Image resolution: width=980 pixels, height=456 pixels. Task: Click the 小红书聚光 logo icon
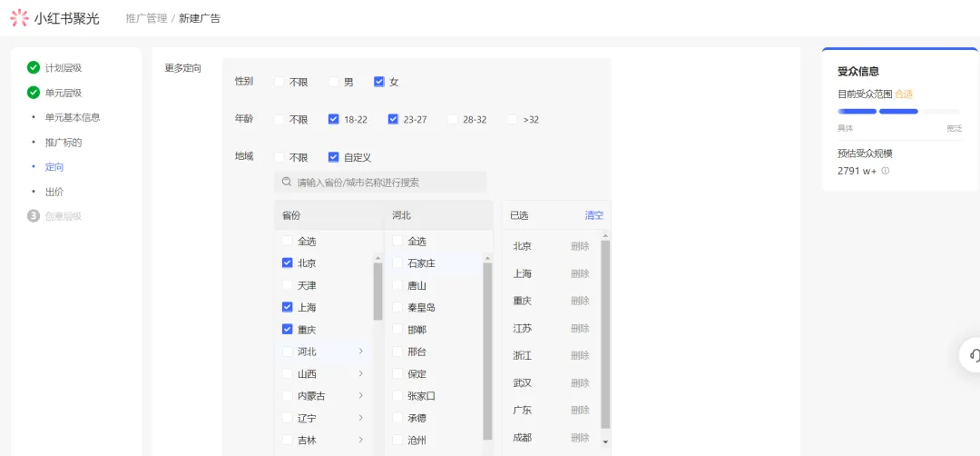coord(19,18)
